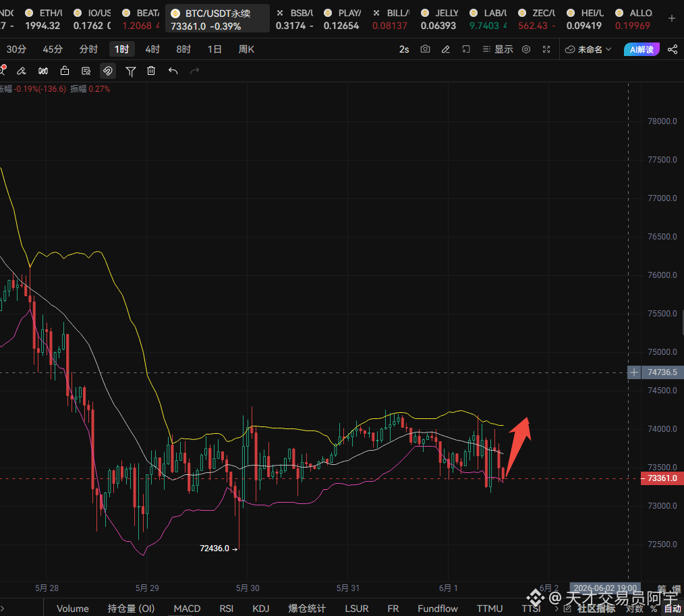The width and height of the screenshot is (684, 616).
Task: Enable the FR indicator
Action: tap(393, 608)
